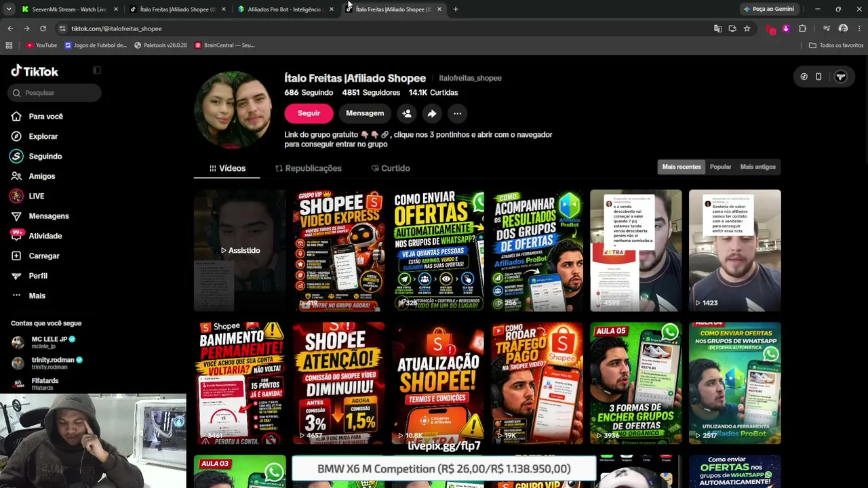
Task: Click the phone app icon in top pill
Action: pyautogui.click(x=818, y=77)
